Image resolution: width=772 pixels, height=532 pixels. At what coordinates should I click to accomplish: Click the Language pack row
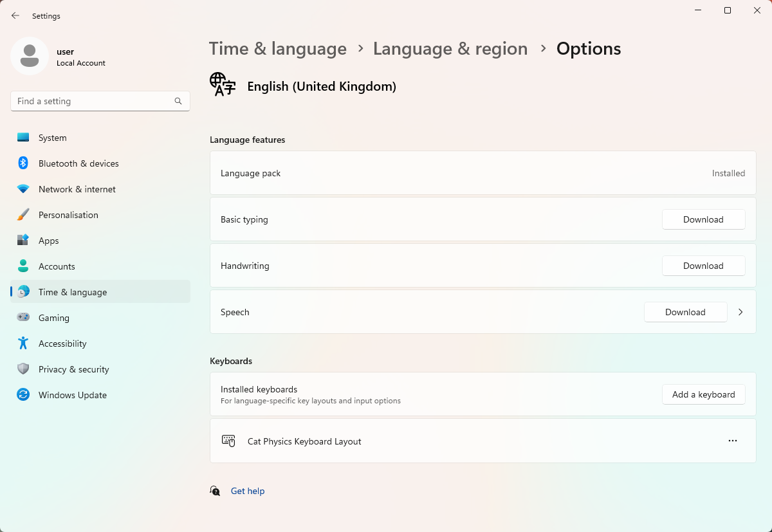tap(482, 173)
